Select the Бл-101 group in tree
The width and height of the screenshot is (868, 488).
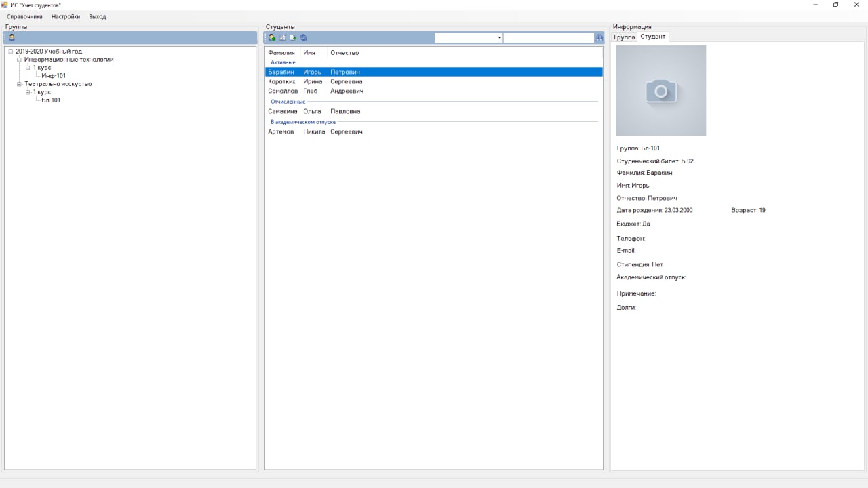coord(51,100)
